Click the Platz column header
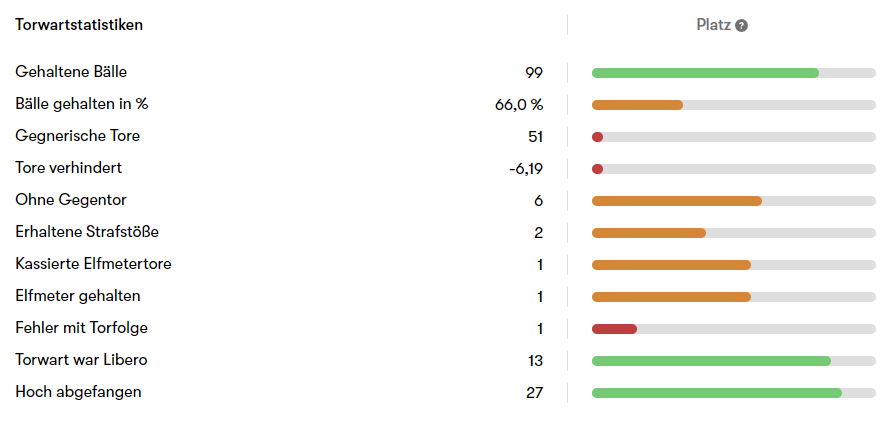Image resolution: width=889 pixels, height=423 pixels. point(714,25)
